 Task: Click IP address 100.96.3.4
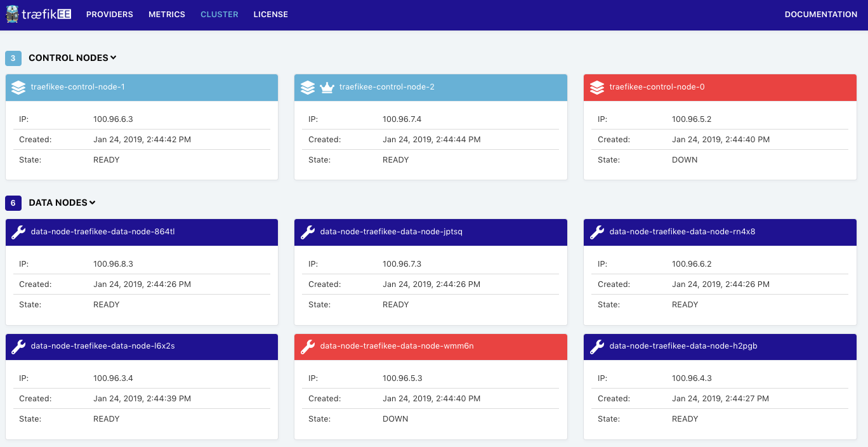tap(113, 378)
